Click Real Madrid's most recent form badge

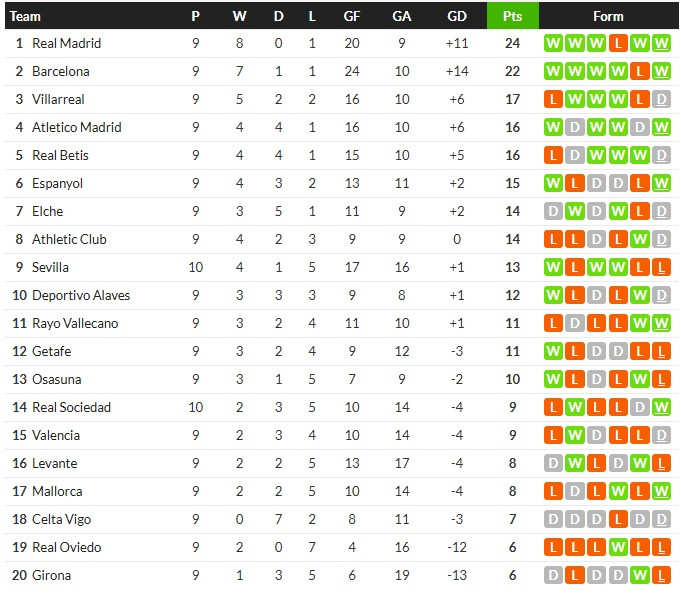pyautogui.click(x=662, y=44)
